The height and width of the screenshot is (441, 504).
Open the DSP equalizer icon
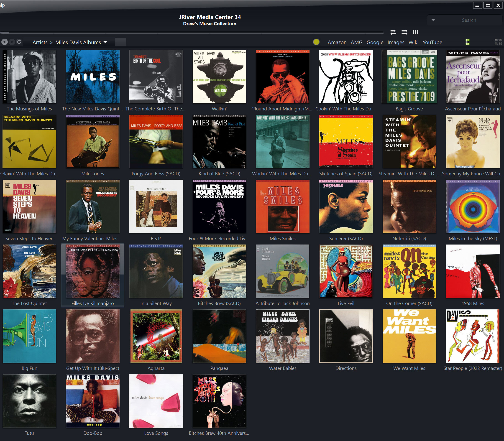coord(415,32)
